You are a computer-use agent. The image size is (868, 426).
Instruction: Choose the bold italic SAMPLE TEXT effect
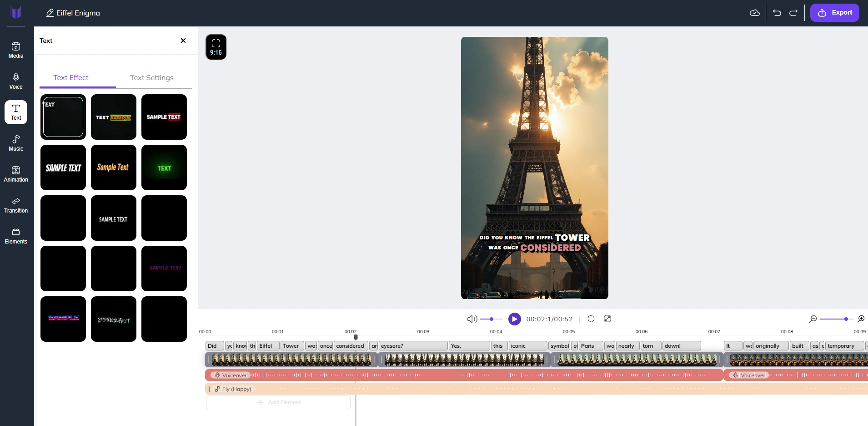(x=63, y=167)
